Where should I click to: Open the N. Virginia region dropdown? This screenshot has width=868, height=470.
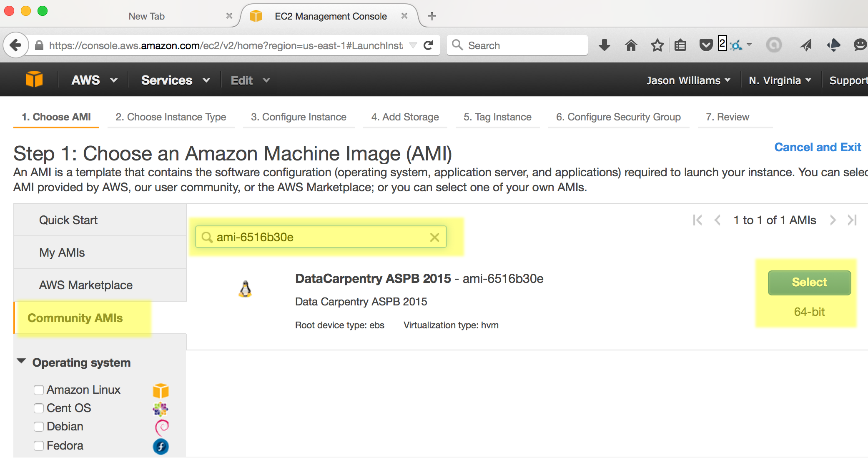(x=779, y=80)
